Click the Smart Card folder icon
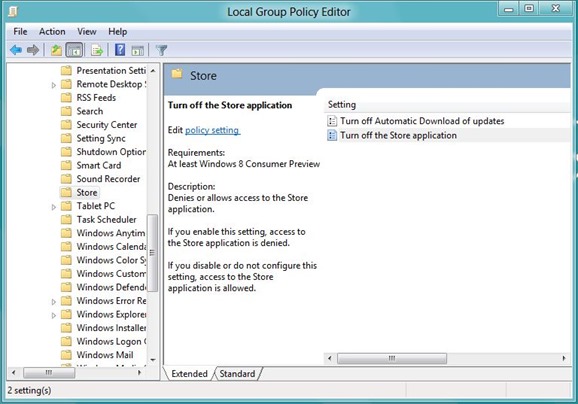578x404 pixels. click(66, 165)
